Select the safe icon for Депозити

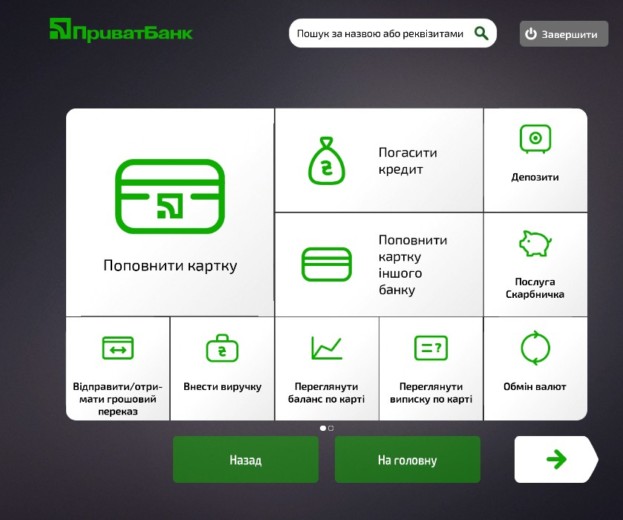pyautogui.click(x=536, y=139)
